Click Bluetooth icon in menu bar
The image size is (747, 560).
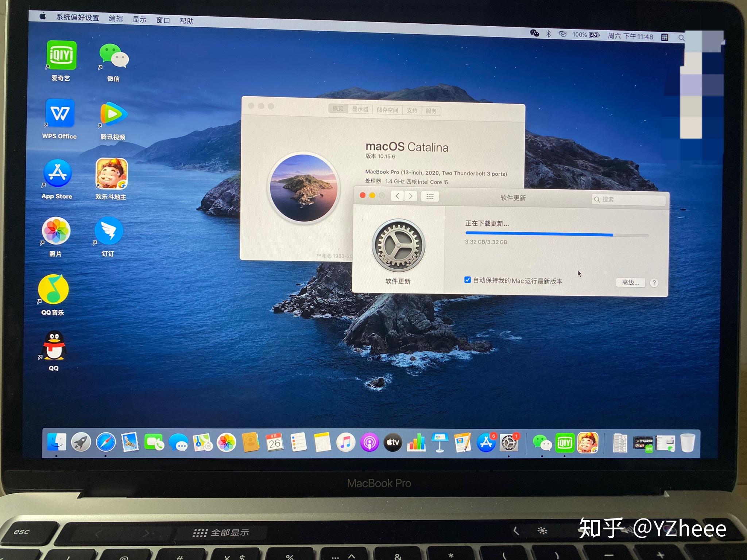(x=548, y=34)
